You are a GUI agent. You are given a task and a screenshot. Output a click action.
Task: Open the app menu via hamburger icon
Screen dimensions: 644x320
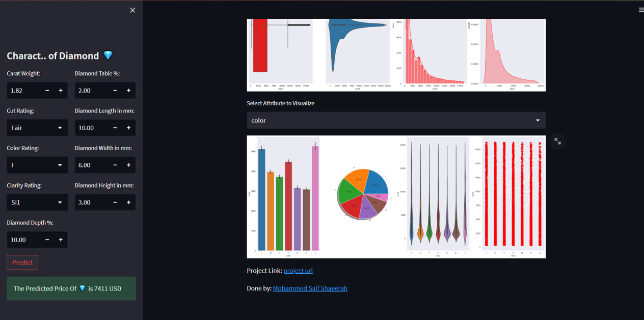point(641,9)
